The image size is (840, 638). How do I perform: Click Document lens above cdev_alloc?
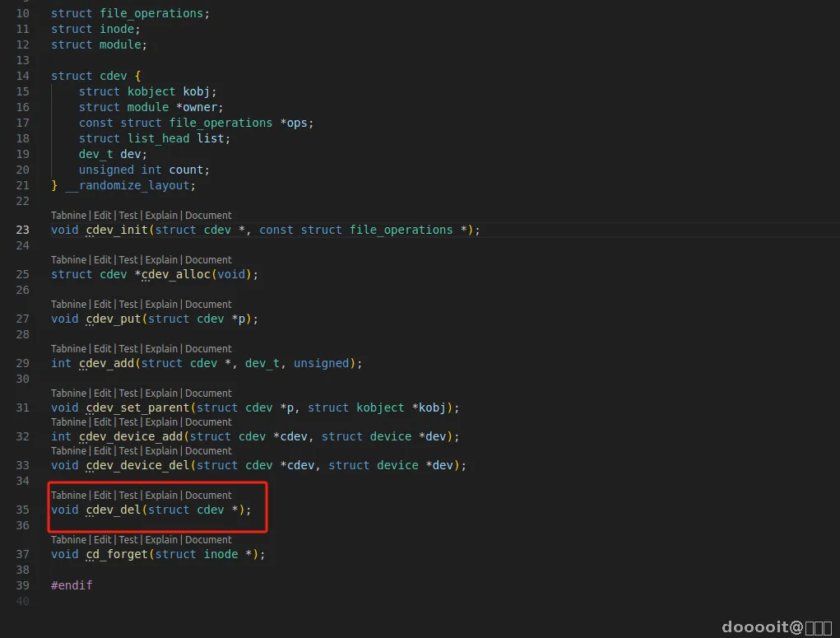click(x=208, y=259)
